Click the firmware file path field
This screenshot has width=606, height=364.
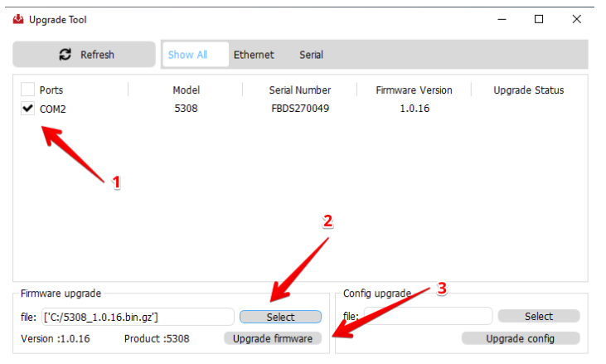pos(138,316)
